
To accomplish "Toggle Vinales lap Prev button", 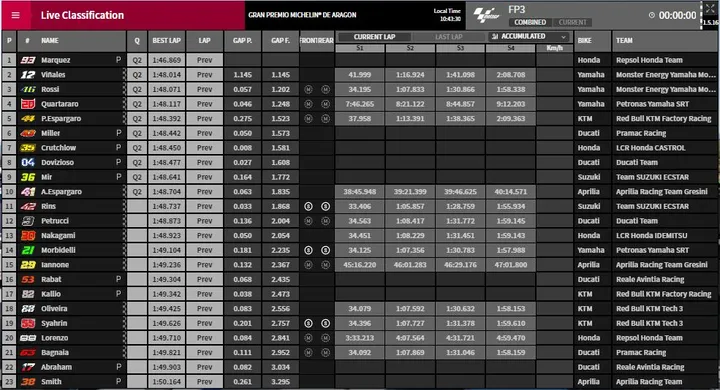I will click(205, 75).
